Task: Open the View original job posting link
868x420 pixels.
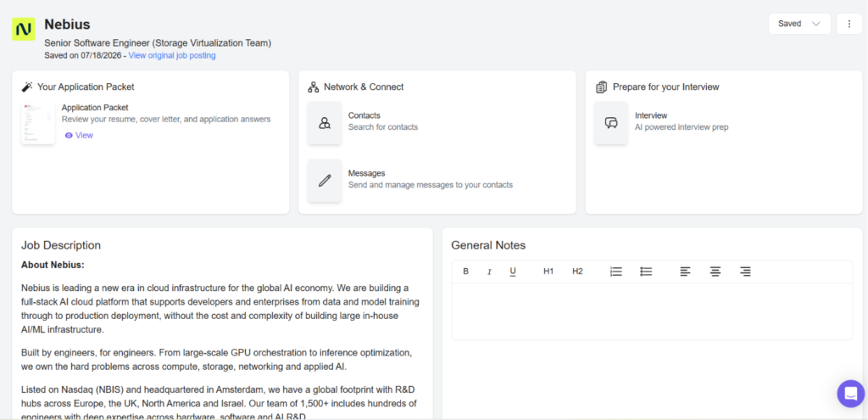Action: (172, 55)
